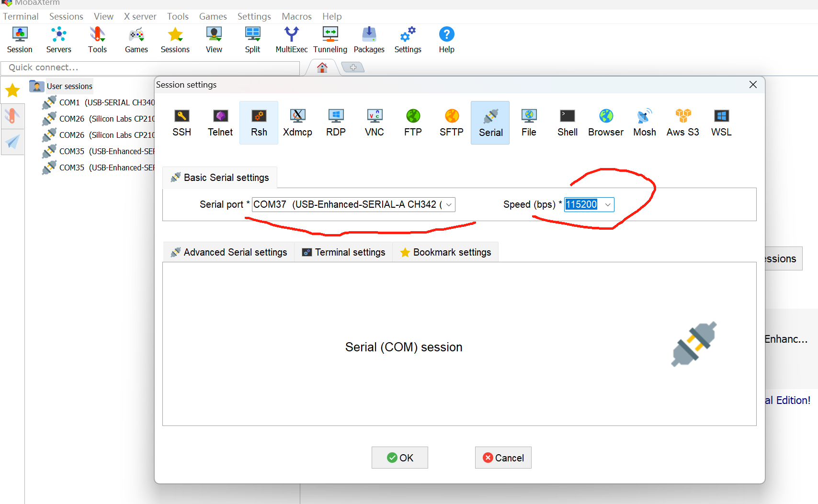Expand the Speed (bps) dropdown arrow
This screenshot has height=504, width=818.
click(x=608, y=204)
